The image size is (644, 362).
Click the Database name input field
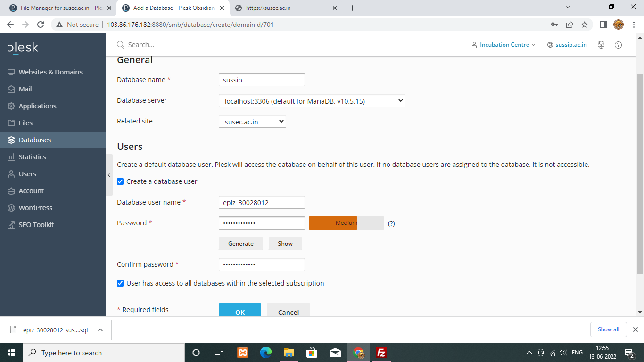[262, 80]
